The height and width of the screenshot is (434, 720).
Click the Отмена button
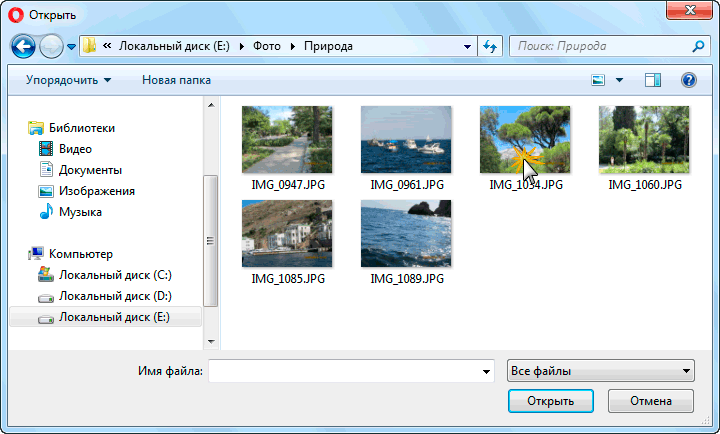pos(651,401)
